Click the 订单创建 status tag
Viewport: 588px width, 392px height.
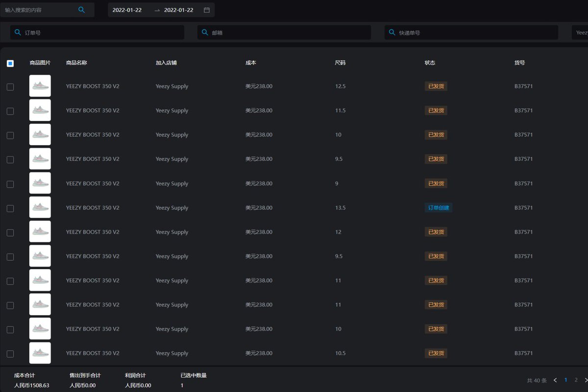click(439, 208)
